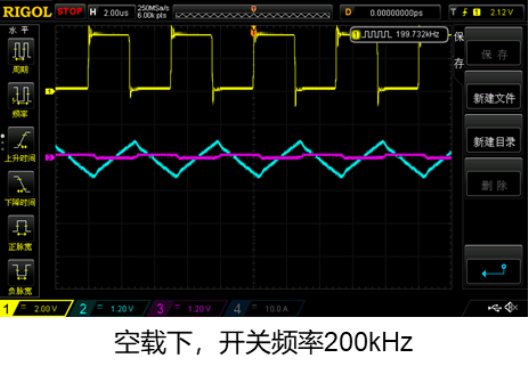This screenshot has width=528, height=375.
Task: Select the 上升时间 rise time measurement icon
Action: (x=21, y=140)
